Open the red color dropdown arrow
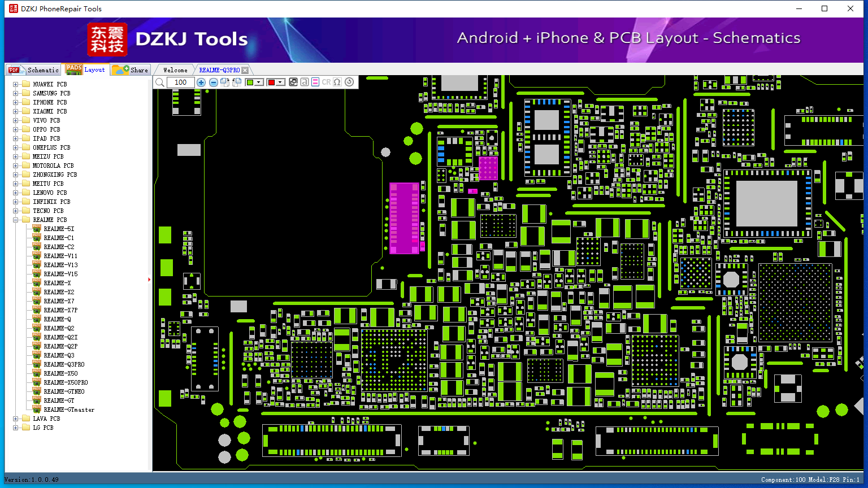This screenshot has height=488, width=868. pyautogui.click(x=280, y=82)
